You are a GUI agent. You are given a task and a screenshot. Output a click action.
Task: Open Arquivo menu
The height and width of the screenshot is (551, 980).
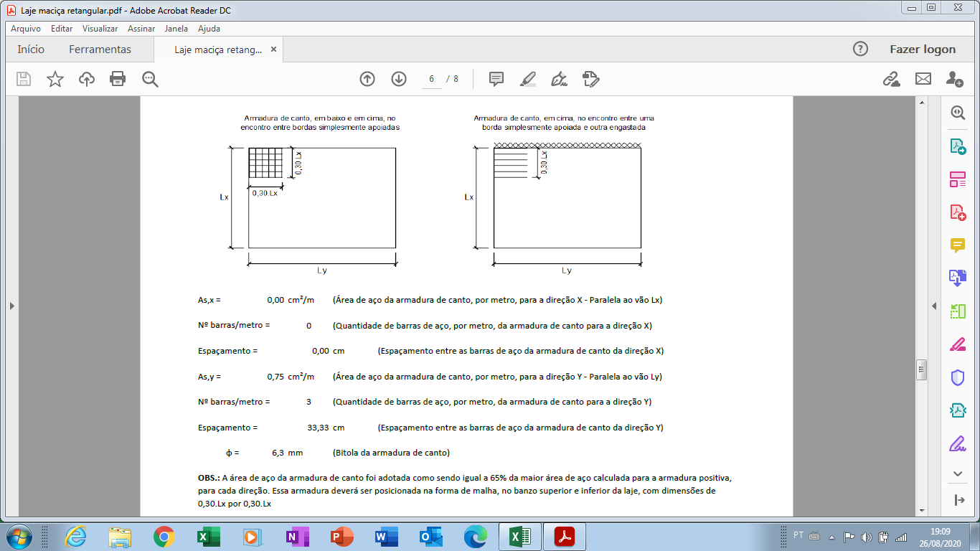[26, 29]
